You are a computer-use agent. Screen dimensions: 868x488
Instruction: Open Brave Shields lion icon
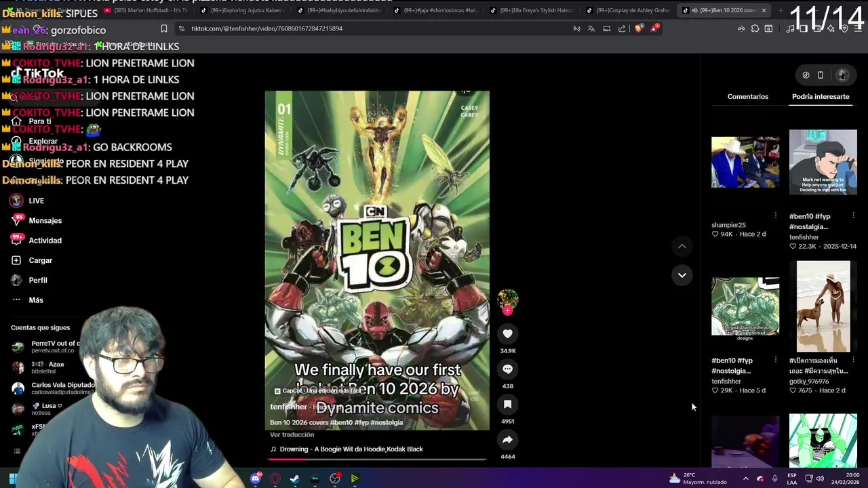639,28
